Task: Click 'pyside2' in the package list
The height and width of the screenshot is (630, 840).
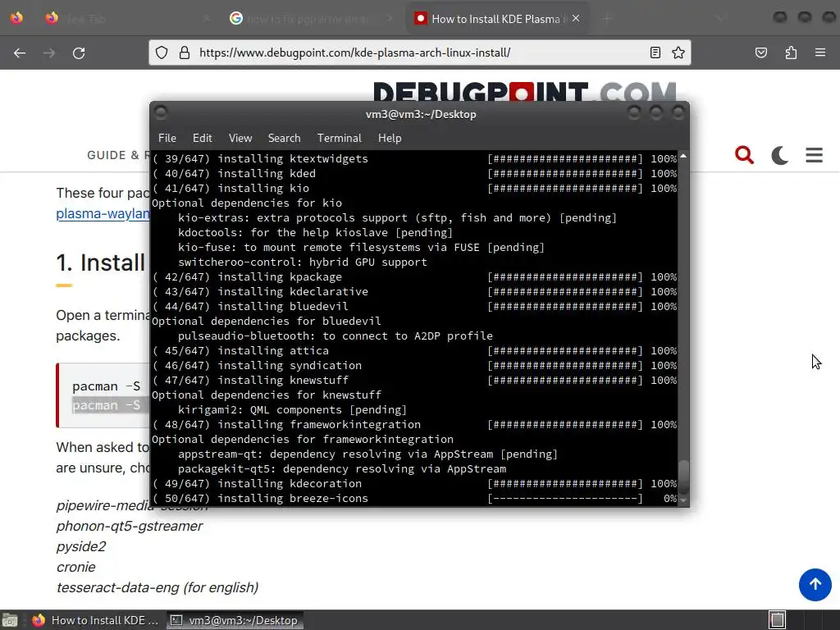Action: tap(81, 546)
